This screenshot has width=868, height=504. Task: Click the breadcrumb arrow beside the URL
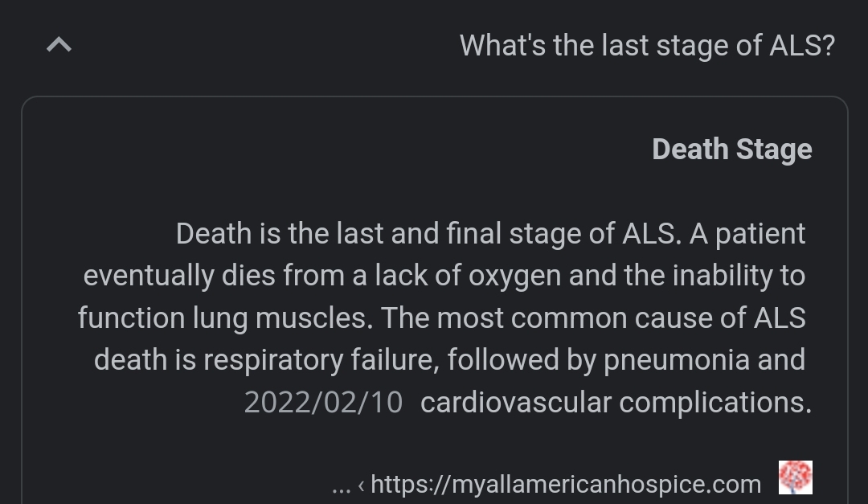[362, 486]
